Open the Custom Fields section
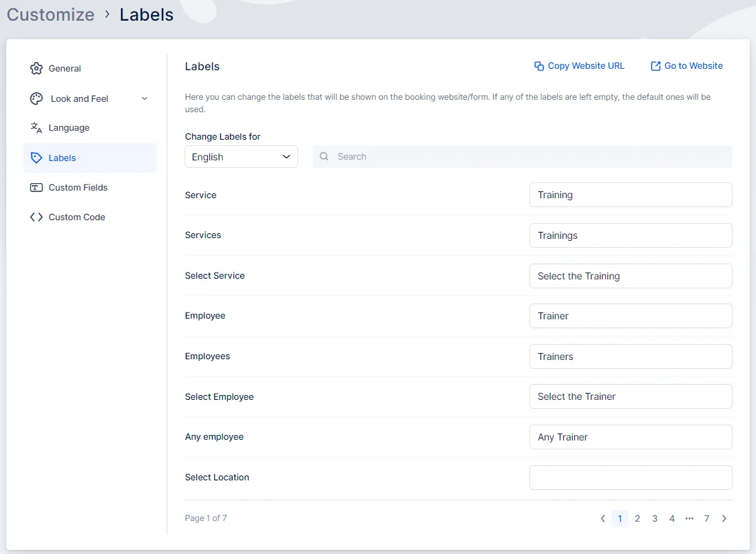 coord(78,188)
